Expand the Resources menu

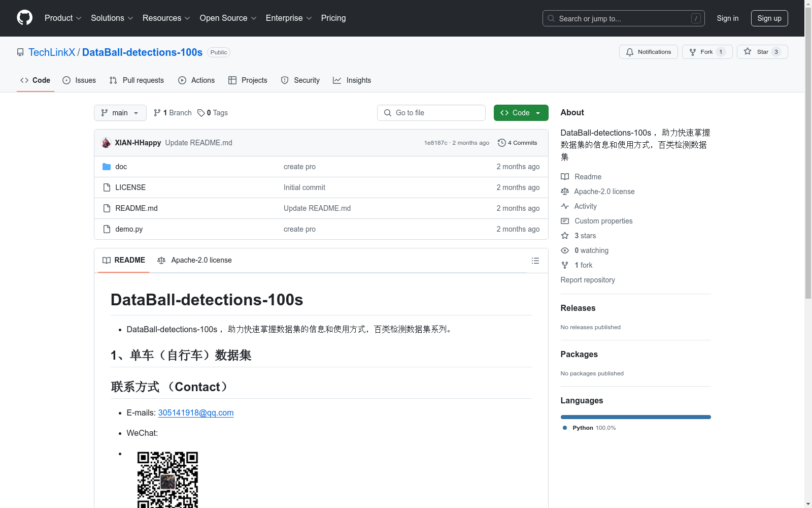pyautogui.click(x=166, y=18)
